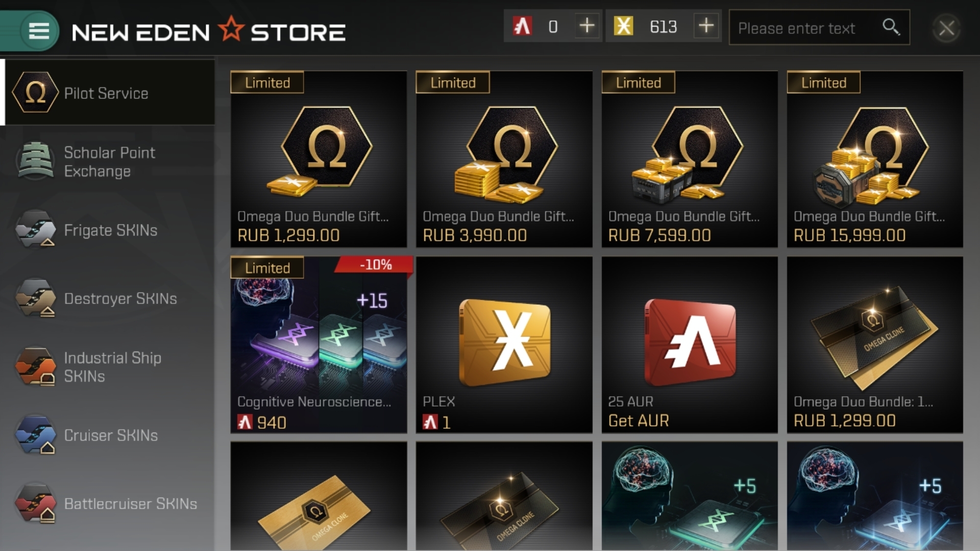The height and width of the screenshot is (551, 980).
Task: Select the Pilot Service category
Action: (x=108, y=93)
